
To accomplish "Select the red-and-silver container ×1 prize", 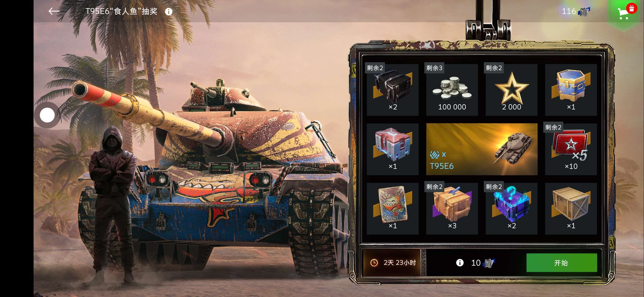I will 392,149.
